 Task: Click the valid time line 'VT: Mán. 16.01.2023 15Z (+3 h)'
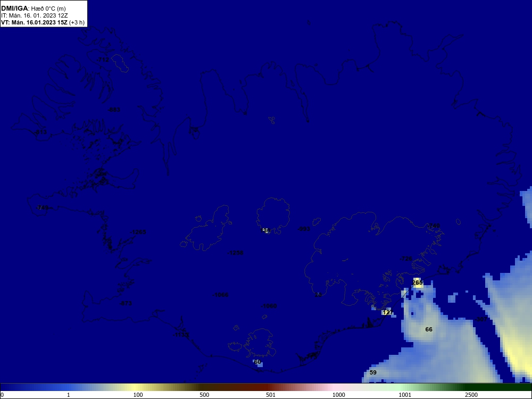pyautogui.click(x=43, y=22)
